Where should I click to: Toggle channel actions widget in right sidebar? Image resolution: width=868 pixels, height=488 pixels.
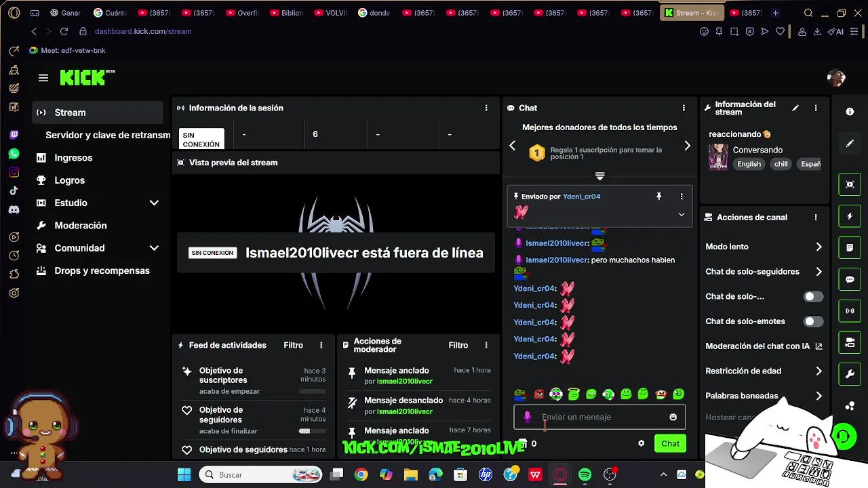click(850, 343)
